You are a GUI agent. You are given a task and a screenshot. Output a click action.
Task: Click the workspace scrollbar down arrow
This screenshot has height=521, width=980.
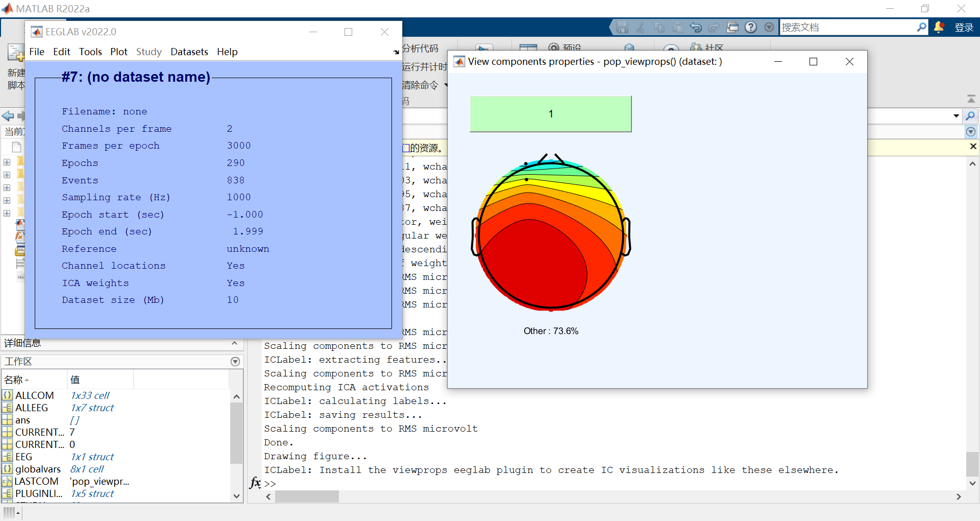tap(236, 495)
